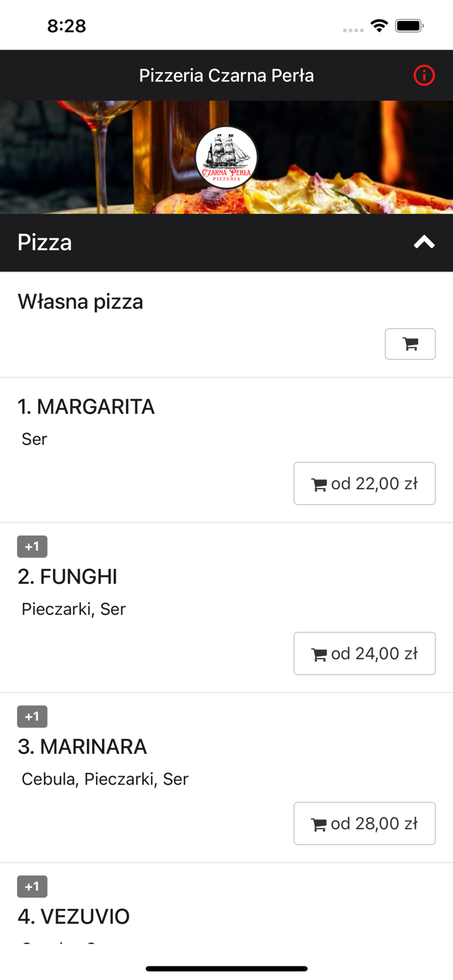Tap the cart icon on the MARINARA price button
This screenshot has width=453, height=980.
pyautogui.click(x=320, y=823)
